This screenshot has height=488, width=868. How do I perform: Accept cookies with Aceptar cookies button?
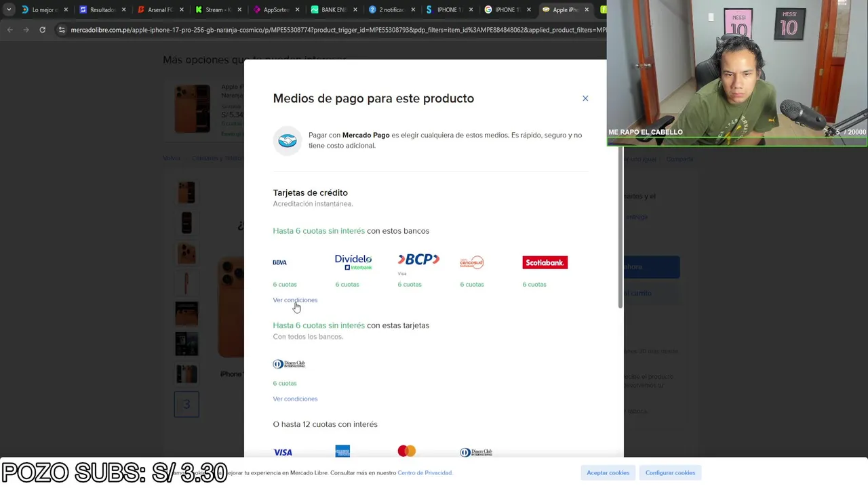(x=608, y=472)
